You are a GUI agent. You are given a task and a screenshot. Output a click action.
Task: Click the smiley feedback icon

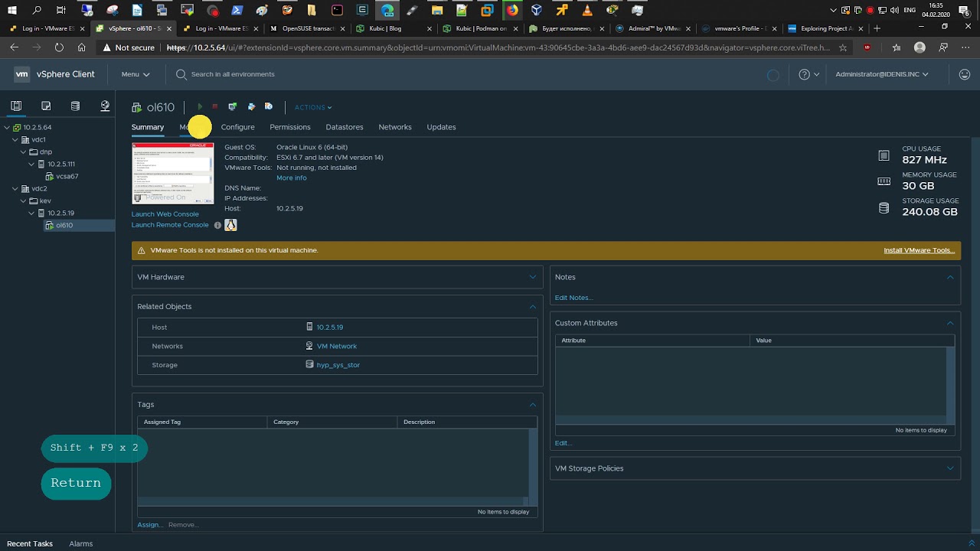pos(965,74)
